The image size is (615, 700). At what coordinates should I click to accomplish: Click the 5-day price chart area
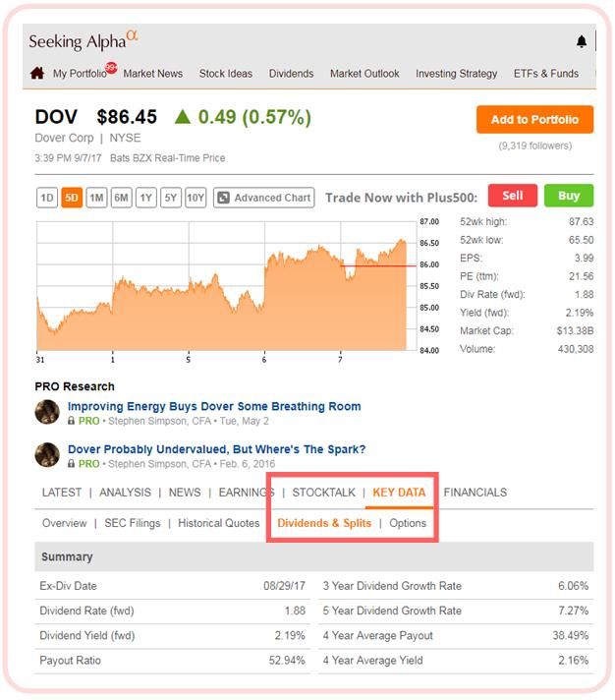(227, 286)
